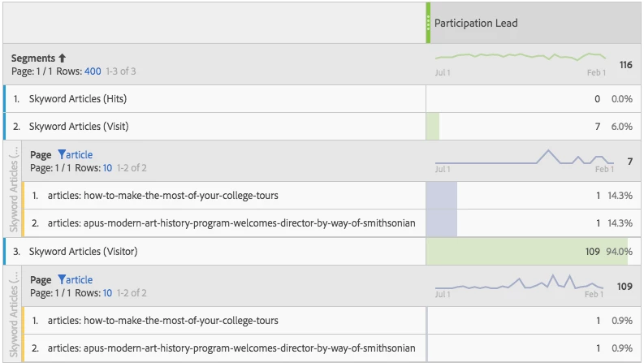Image resolution: width=644 pixels, height=363 pixels.
Task: Select apus-modern-art article row under Visitor breakdown
Action: point(231,348)
